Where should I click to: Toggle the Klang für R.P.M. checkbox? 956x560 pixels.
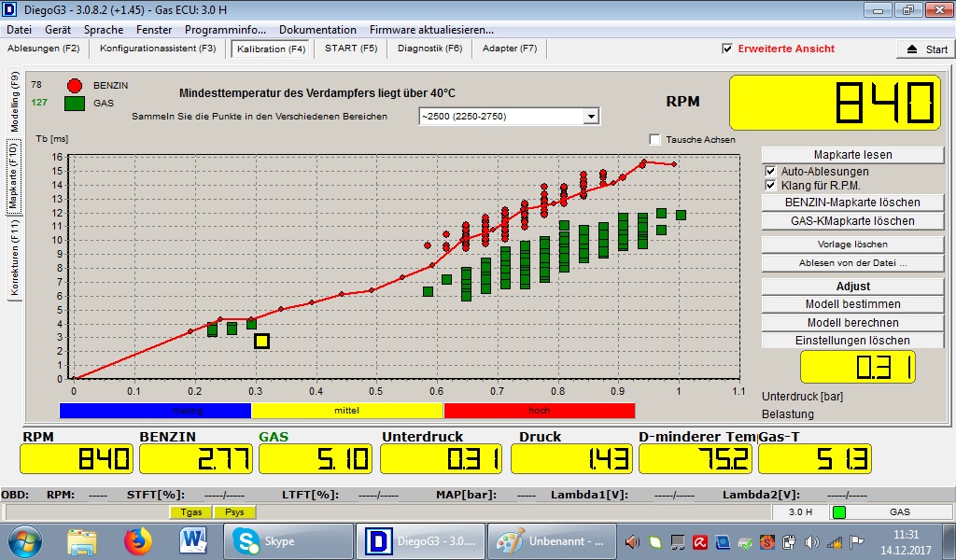[x=770, y=186]
